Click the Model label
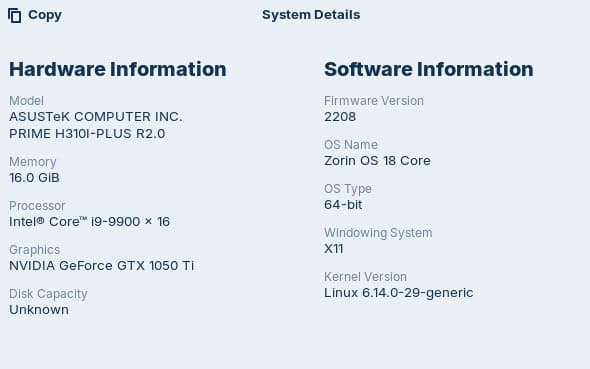The width and height of the screenshot is (590, 369). (x=26, y=101)
